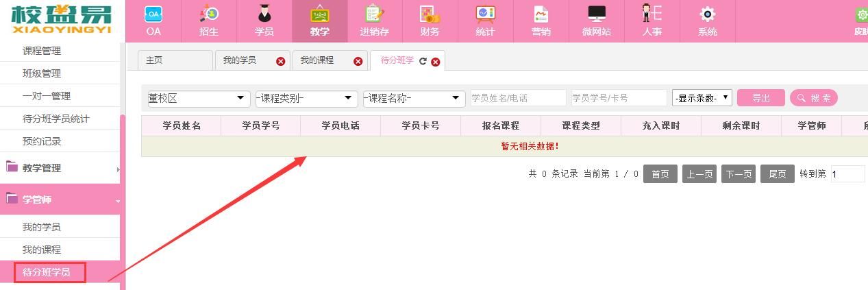
Task: Select 班级管理 in the sidebar
Action: [x=42, y=73]
